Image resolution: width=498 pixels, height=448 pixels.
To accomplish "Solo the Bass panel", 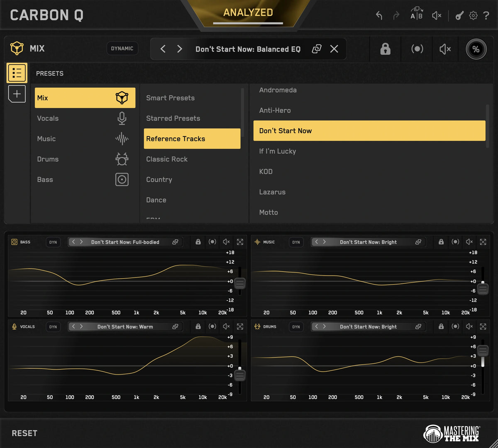I will tap(212, 242).
